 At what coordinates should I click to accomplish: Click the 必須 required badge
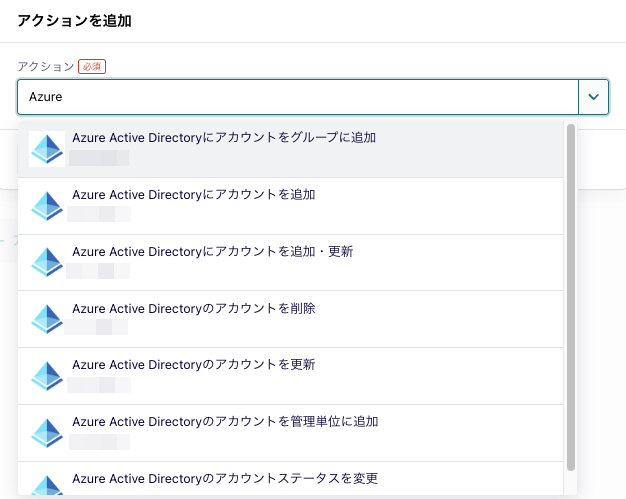pyautogui.click(x=92, y=66)
